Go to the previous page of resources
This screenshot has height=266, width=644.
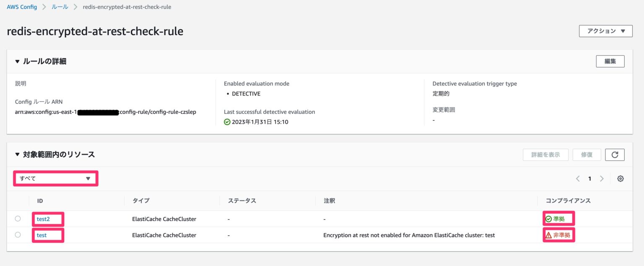point(577,178)
